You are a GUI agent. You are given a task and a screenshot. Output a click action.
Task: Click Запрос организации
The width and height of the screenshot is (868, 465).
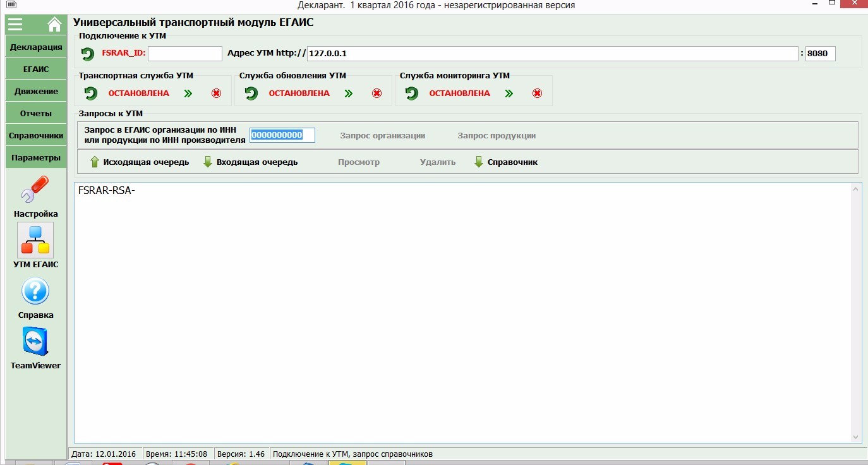[x=382, y=135]
